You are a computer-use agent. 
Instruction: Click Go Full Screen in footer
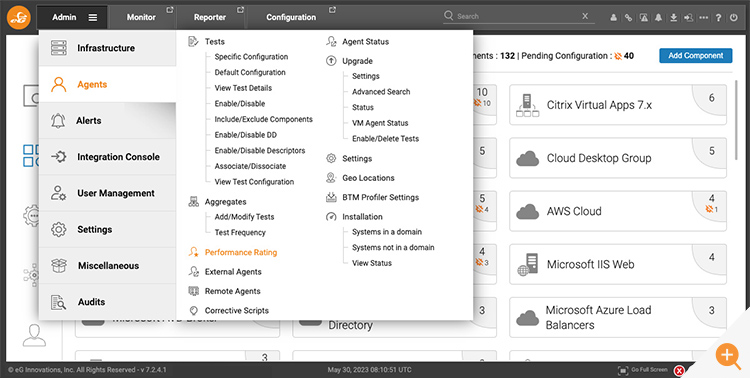click(642, 370)
